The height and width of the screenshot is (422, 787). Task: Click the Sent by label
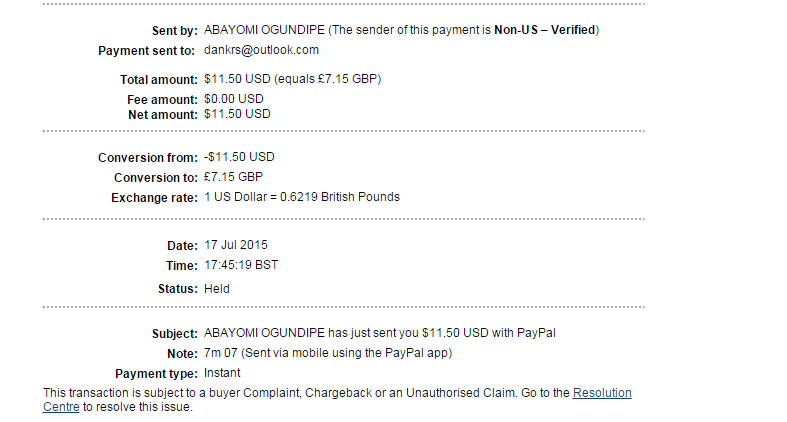(x=175, y=31)
